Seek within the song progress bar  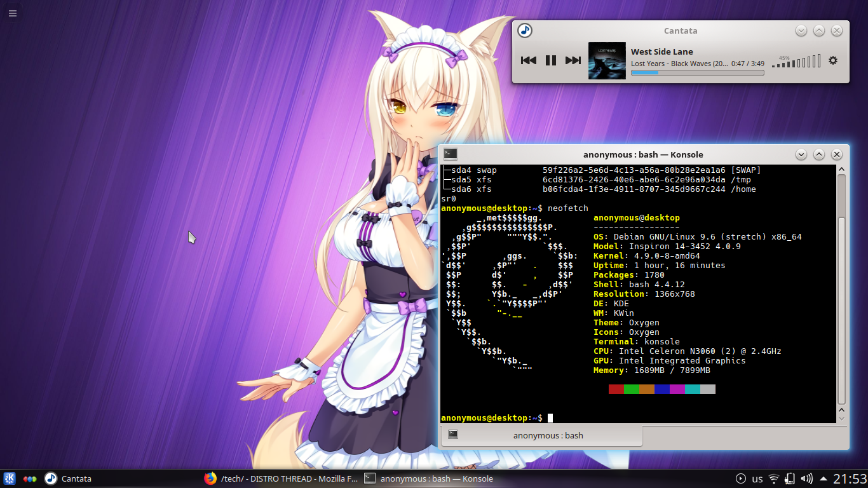697,73
